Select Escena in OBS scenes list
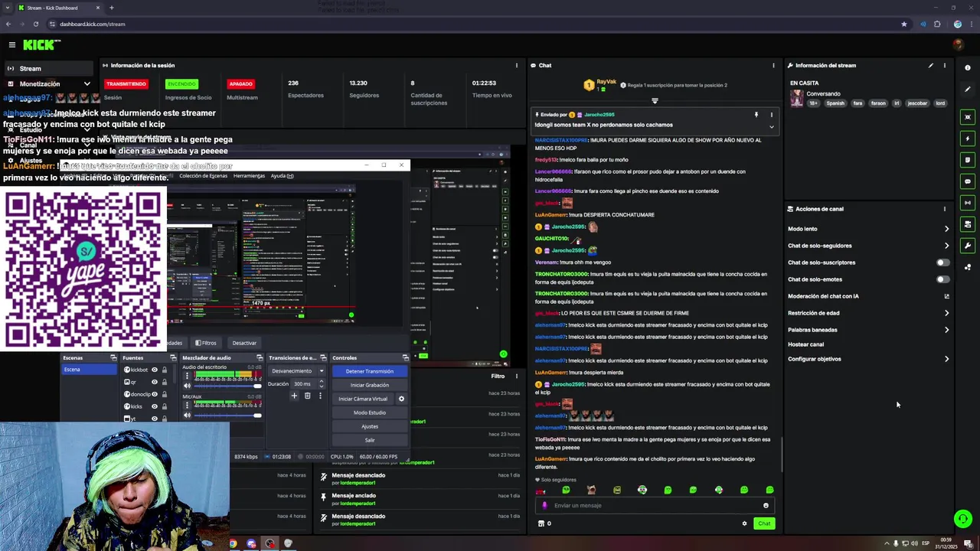Image resolution: width=980 pixels, height=551 pixels. tap(87, 370)
